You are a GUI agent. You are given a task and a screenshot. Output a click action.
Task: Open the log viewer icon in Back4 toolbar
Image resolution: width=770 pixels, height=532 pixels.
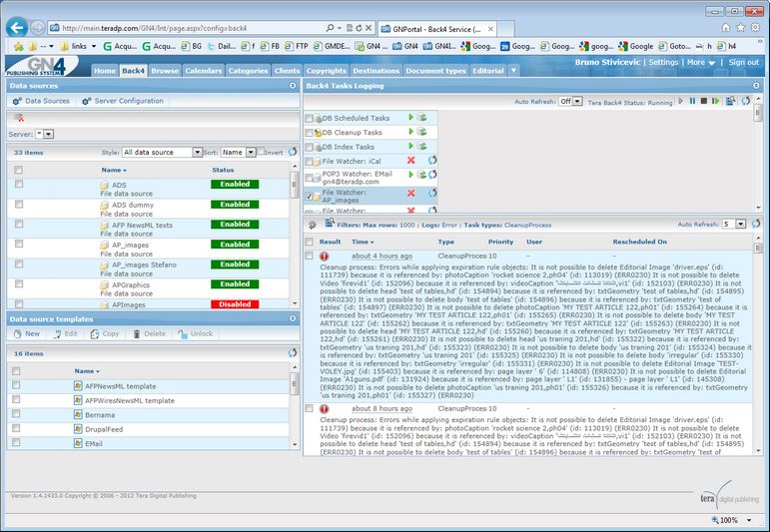731,101
